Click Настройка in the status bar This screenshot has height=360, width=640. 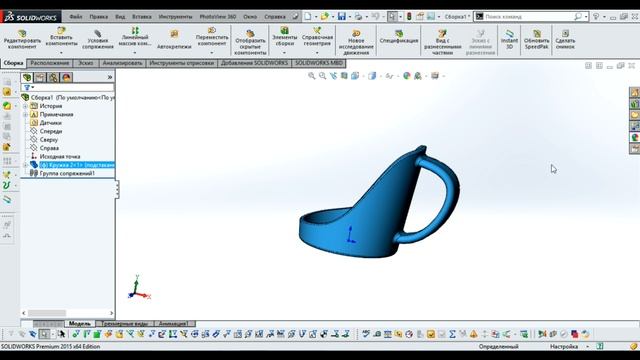pyautogui.click(x=564, y=347)
